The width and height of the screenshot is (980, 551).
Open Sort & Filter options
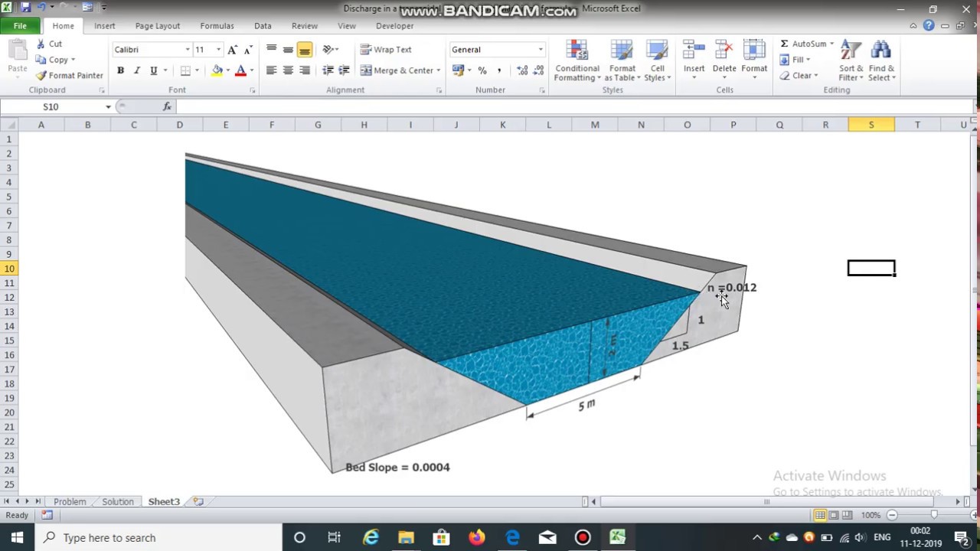click(x=851, y=61)
